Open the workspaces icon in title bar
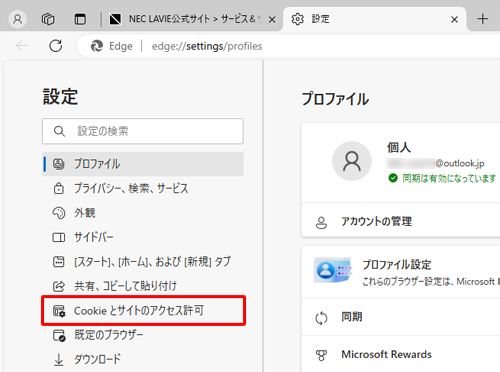The image size is (500, 372). pyautogui.click(x=48, y=19)
